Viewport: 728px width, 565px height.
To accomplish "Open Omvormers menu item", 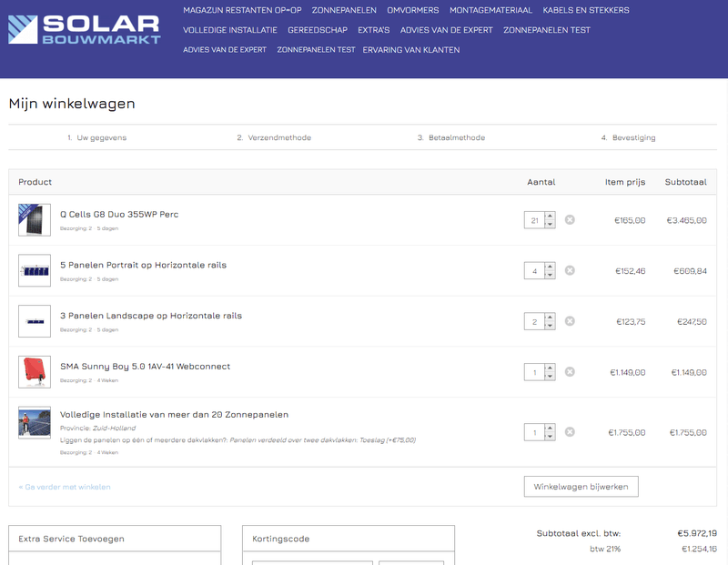I will point(413,10).
